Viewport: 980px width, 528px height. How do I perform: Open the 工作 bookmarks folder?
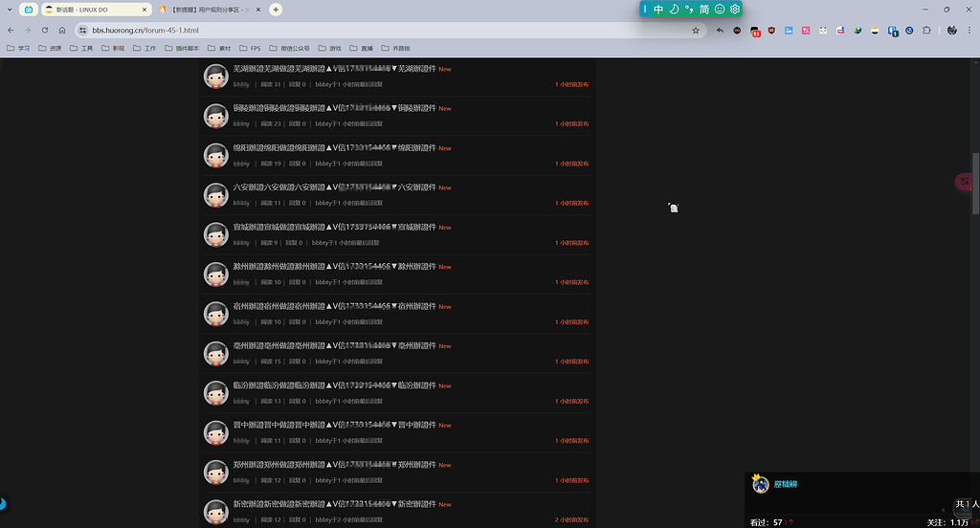click(x=145, y=48)
